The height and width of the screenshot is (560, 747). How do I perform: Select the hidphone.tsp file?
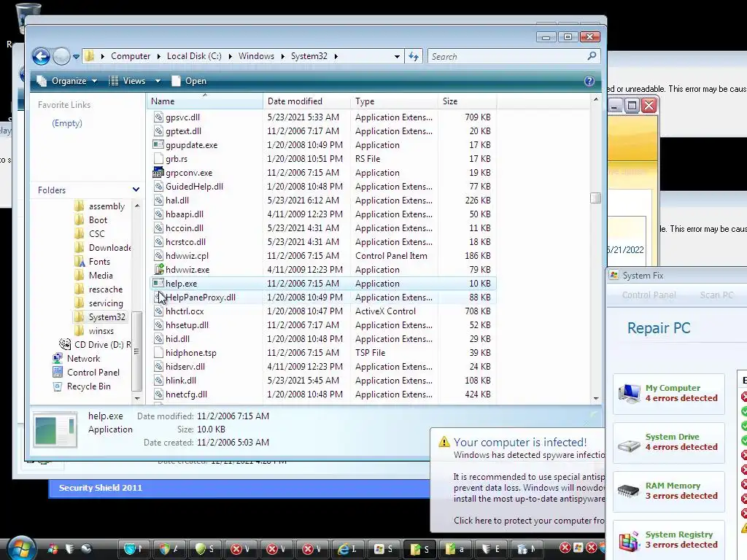pos(323,353)
